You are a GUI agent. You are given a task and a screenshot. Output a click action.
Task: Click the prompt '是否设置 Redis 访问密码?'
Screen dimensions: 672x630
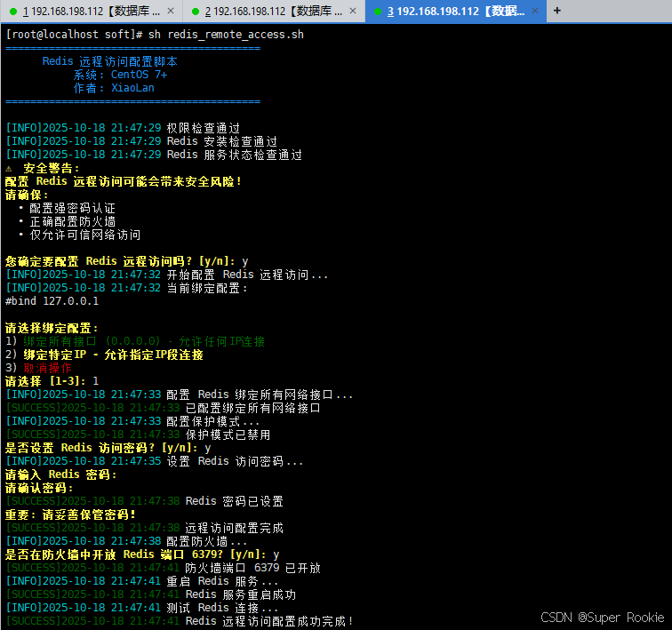coord(80,448)
